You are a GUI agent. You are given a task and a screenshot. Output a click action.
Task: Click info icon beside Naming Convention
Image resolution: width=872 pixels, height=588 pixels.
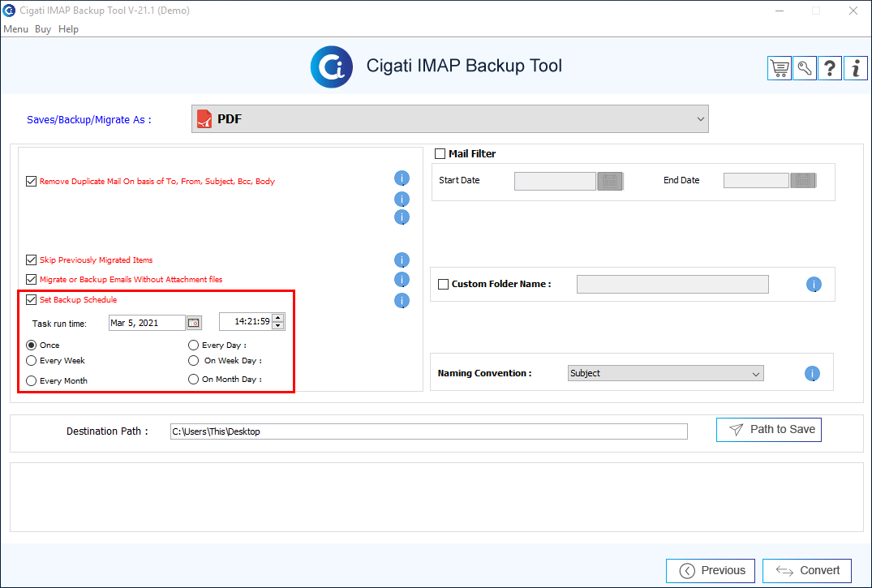pyautogui.click(x=812, y=373)
